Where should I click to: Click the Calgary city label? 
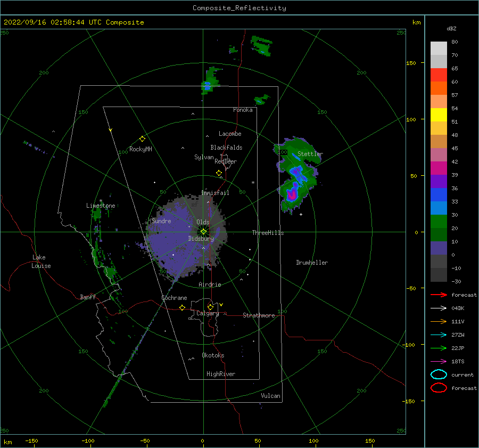(x=208, y=313)
